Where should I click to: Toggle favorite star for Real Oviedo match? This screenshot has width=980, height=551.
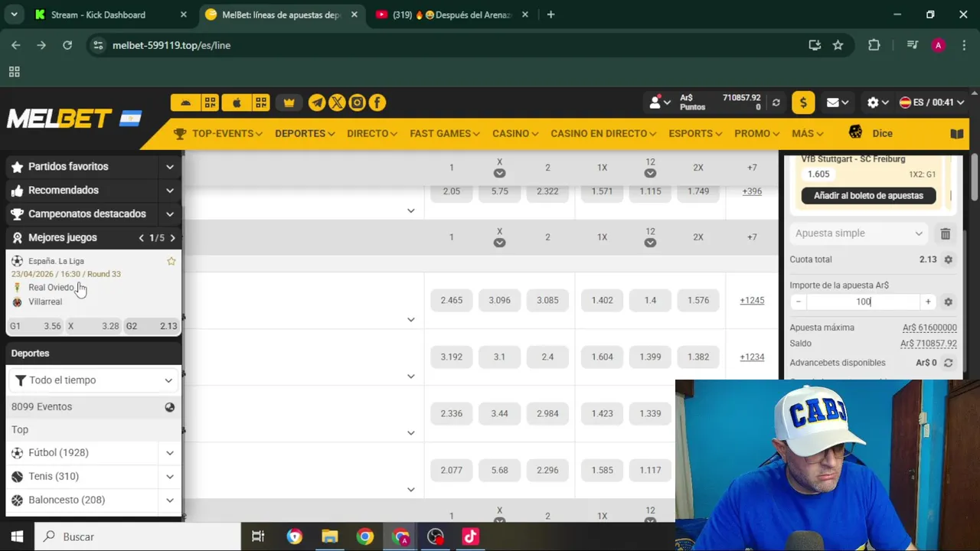pos(171,261)
